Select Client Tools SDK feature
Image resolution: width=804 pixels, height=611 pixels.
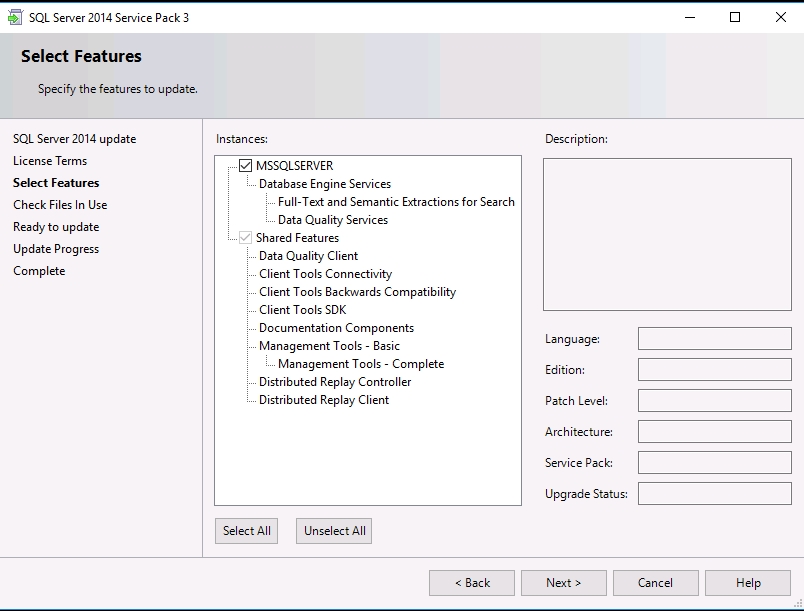pos(303,310)
